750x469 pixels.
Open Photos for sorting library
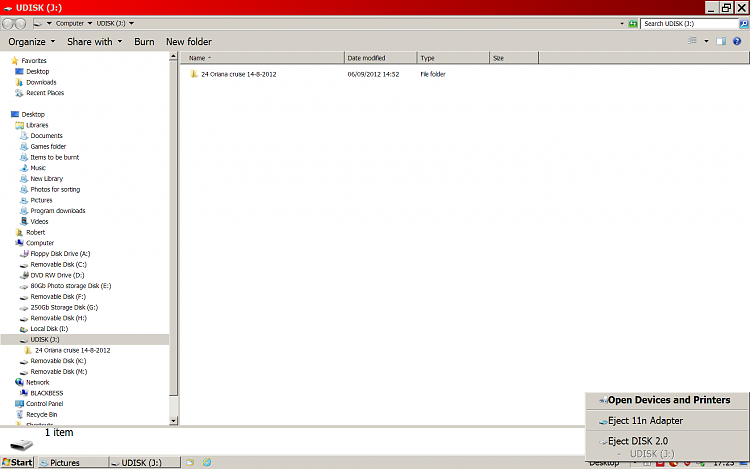click(x=55, y=189)
